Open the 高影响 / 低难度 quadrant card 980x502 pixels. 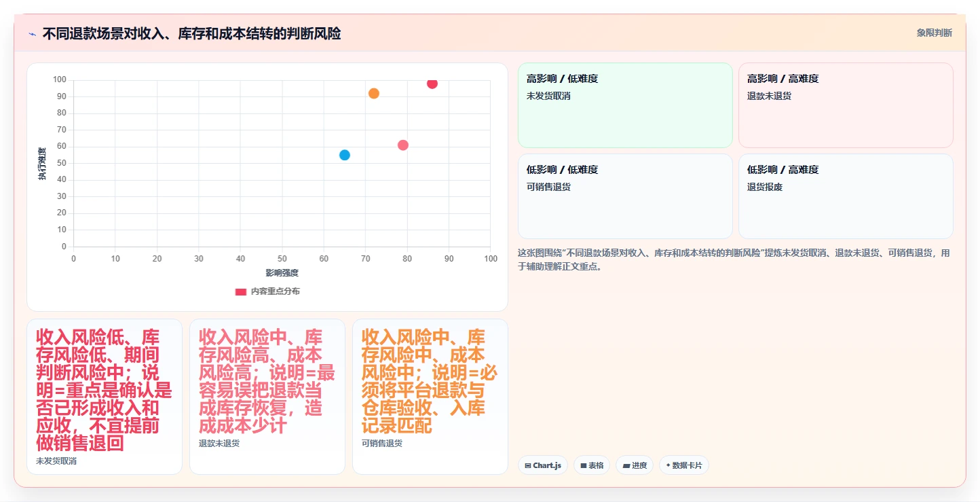coord(625,105)
